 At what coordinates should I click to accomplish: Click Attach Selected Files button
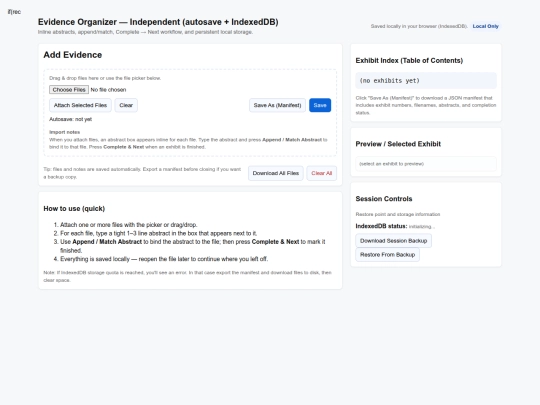click(x=80, y=105)
